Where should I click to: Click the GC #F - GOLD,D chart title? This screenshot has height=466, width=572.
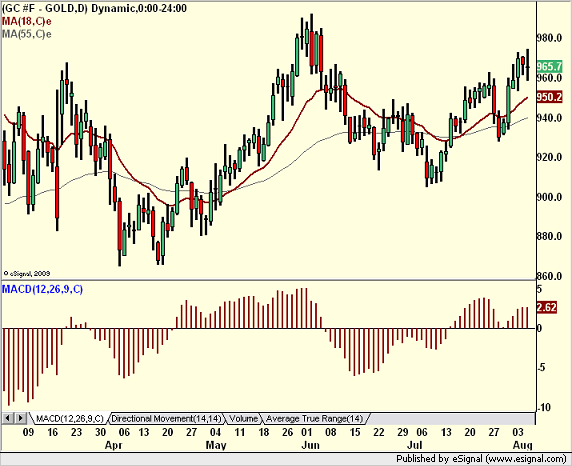tap(94, 8)
